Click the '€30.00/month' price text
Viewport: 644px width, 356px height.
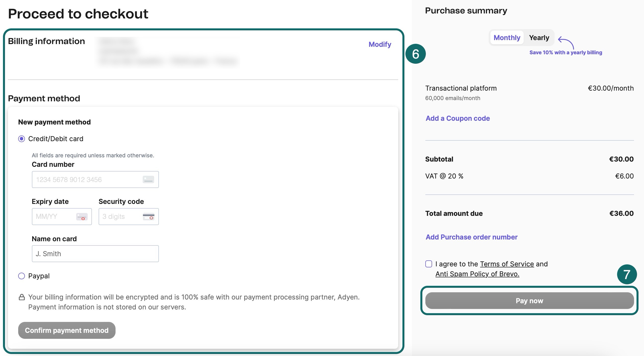pos(610,88)
